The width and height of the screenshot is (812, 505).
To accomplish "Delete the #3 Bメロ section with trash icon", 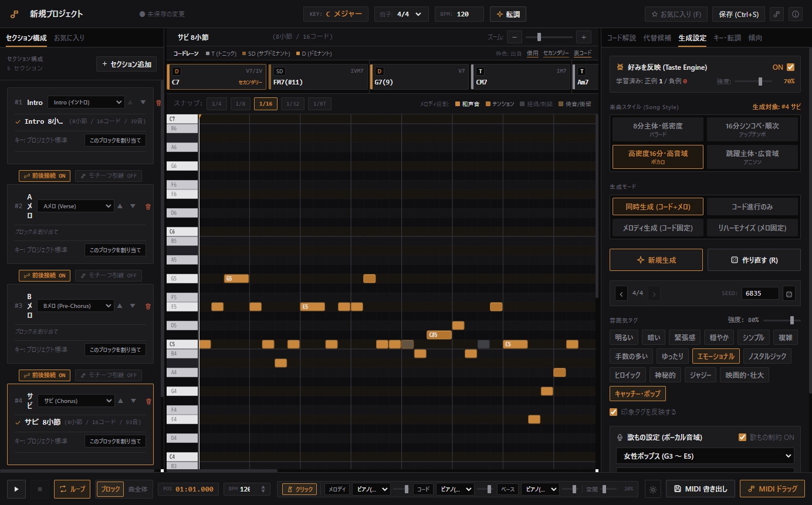I will click(x=148, y=306).
